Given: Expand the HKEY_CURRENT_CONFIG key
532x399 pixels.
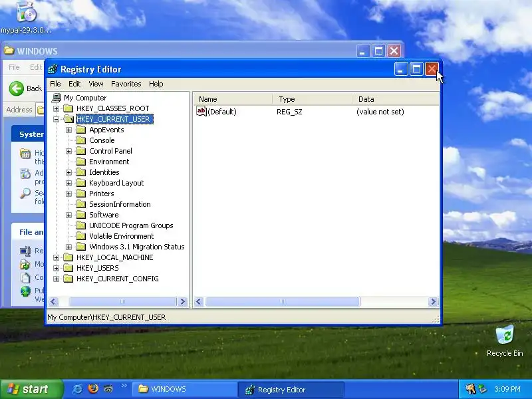Looking at the screenshot, I should tap(56, 279).
